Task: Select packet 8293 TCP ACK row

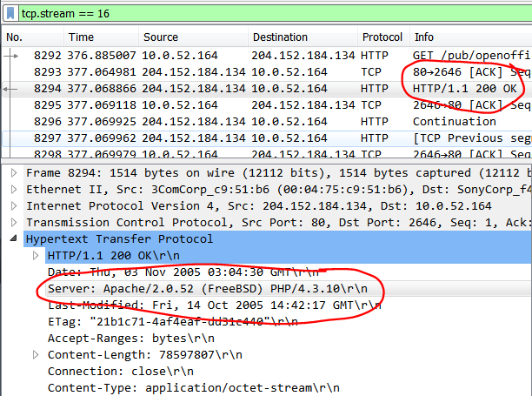Action: [x=267, y=72]
